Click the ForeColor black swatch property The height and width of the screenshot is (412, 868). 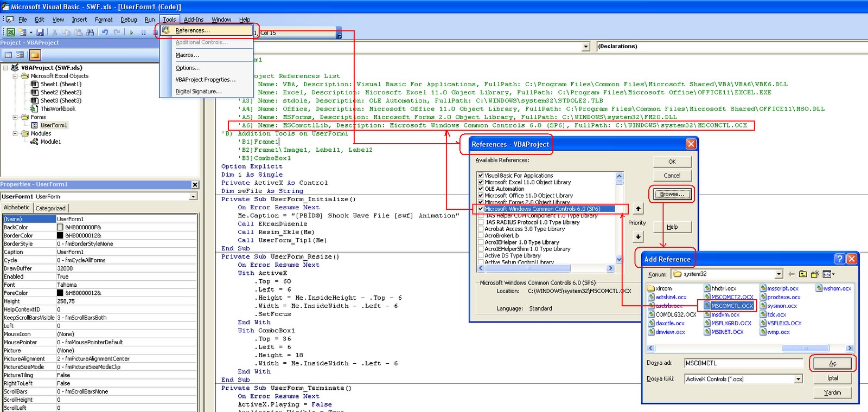60,293
